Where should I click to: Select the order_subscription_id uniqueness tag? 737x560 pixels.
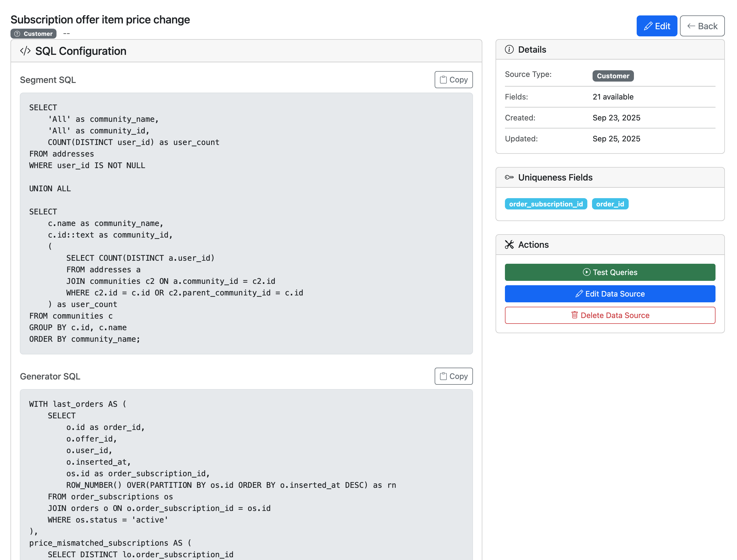[546, 204]
